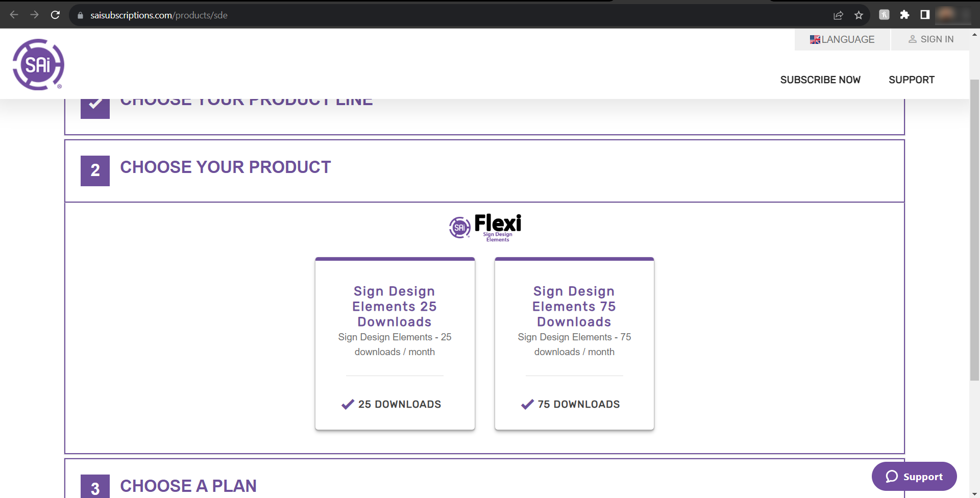The image size is (980, 498).
Task: Click the UK flag next to LANGUAGE
Action: tap(815, 39)
